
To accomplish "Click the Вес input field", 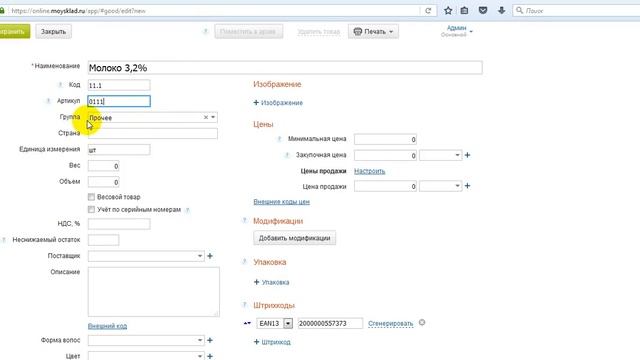I will (x=103, y=166).
